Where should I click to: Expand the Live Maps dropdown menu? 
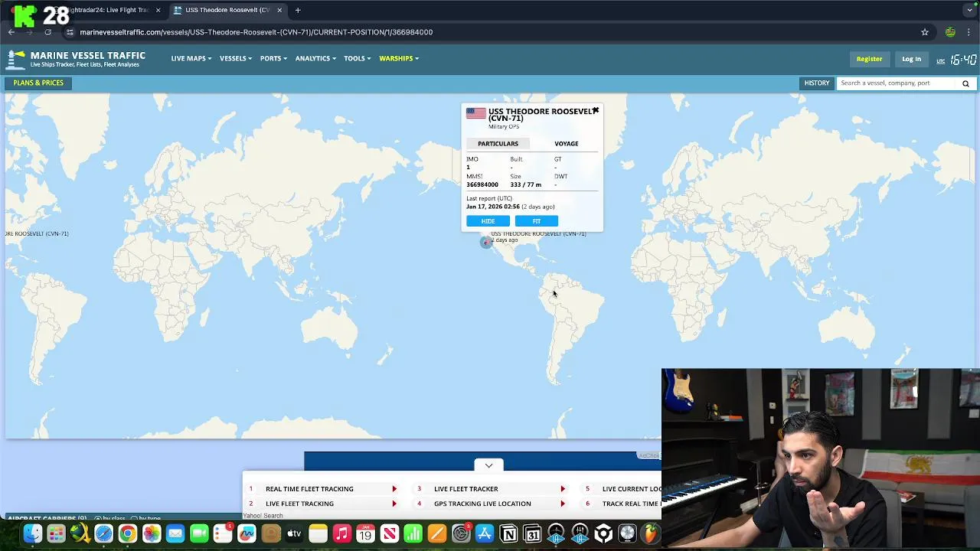[191, 58]
